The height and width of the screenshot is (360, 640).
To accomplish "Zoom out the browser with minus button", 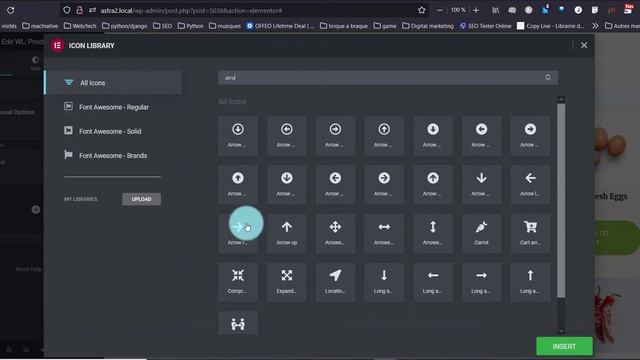I will 440,10.
